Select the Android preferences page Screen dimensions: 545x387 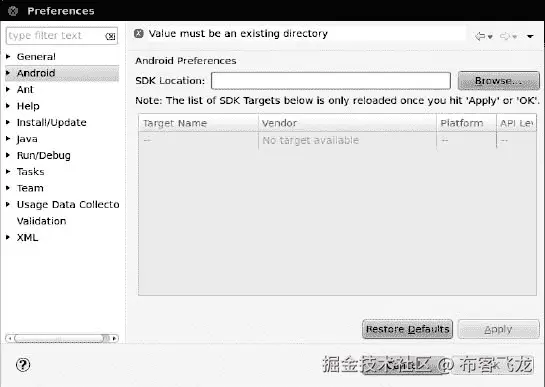coord(36,73)
